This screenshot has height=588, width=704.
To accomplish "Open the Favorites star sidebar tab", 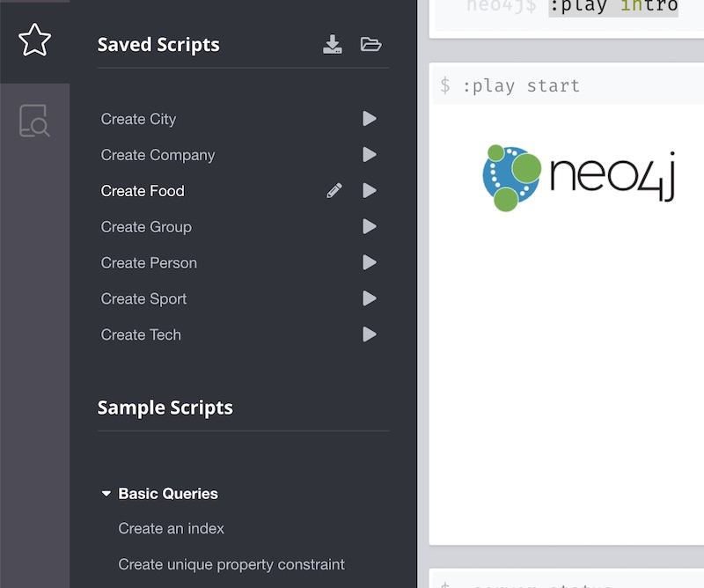I will coord(34,40).
